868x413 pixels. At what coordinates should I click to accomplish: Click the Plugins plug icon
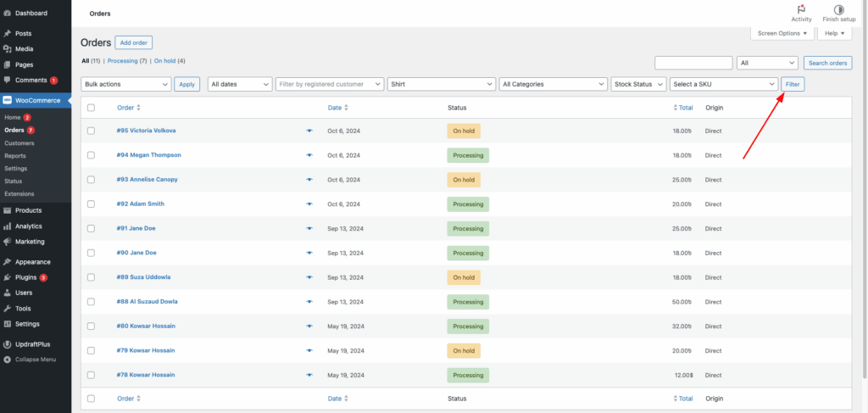(7, 277)
